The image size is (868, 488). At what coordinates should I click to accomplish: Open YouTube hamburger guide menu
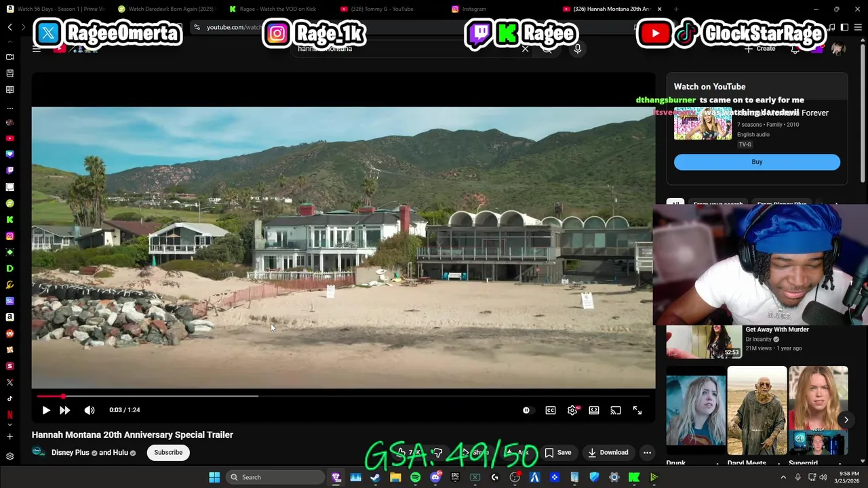tap(37, 49)
